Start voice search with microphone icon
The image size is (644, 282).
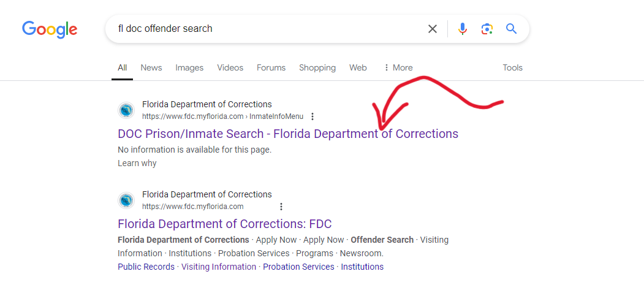[x=463, y=29]
